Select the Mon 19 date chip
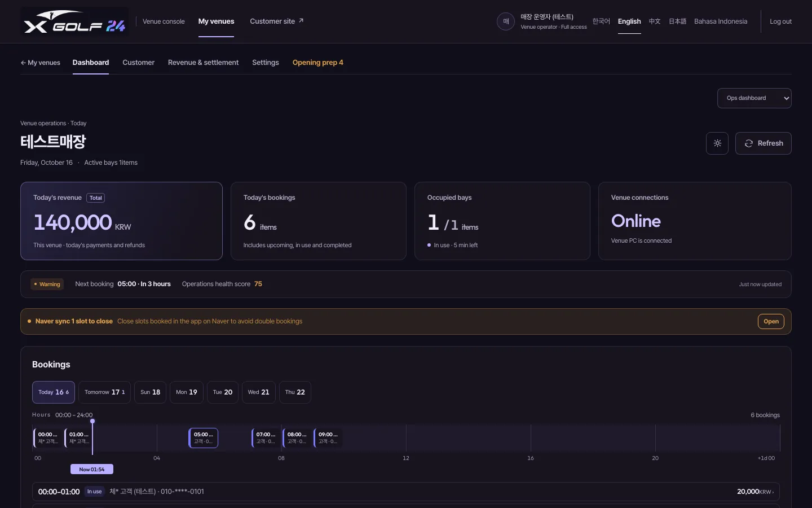Image resolution: width=812 pixels, height=508 pixels. 187,392
